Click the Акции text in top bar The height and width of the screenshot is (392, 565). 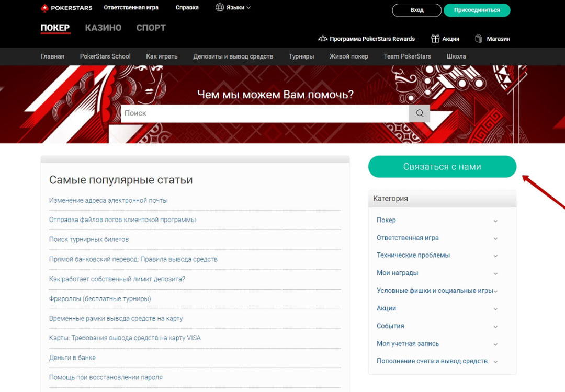point(451,39)
